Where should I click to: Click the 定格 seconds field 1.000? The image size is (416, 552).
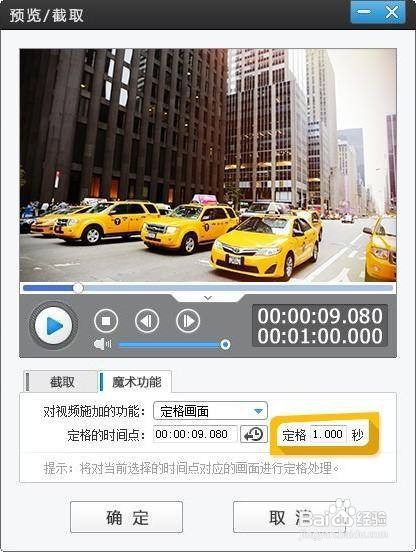coord(328,434)
